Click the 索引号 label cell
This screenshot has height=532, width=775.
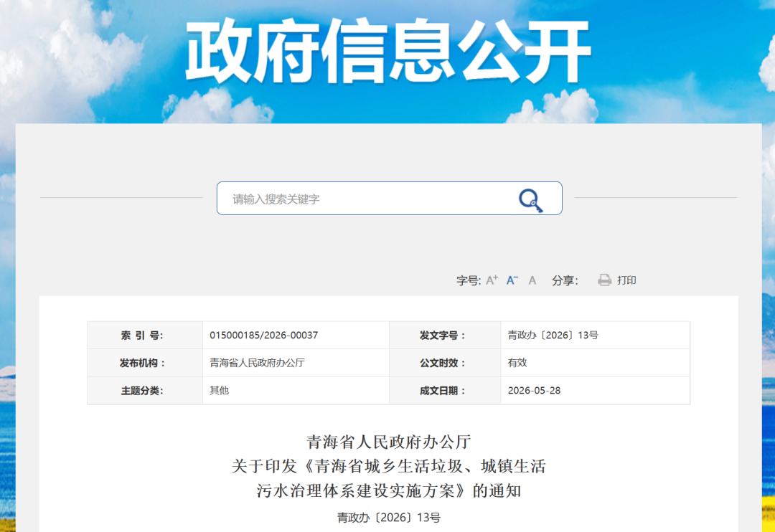point(145,336)
